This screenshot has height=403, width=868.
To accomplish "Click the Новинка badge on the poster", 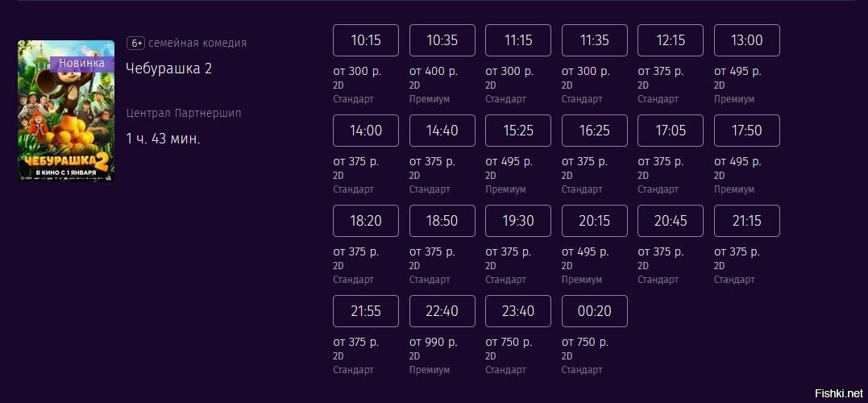I will pos(81,63).
